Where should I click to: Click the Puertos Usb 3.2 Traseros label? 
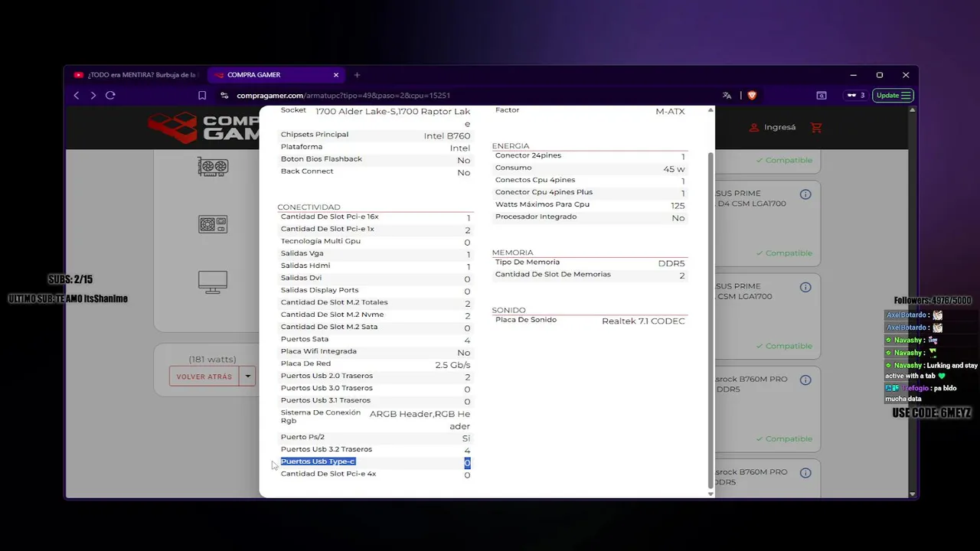pos(326,449)
